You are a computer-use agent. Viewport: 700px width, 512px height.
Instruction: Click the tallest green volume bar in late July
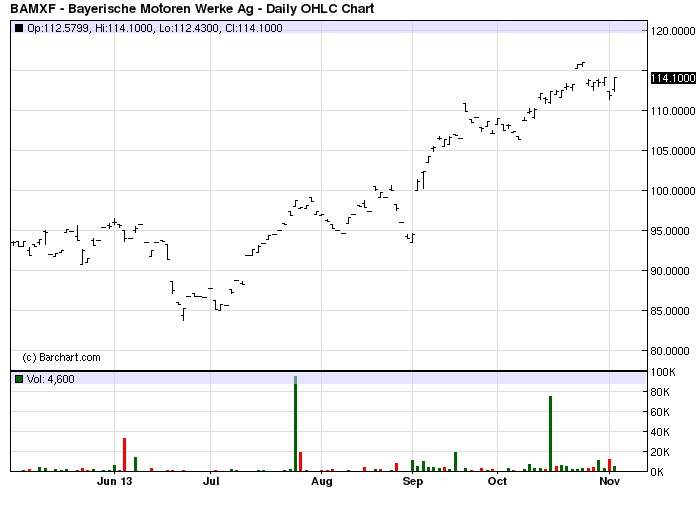[x=295, y=424]
